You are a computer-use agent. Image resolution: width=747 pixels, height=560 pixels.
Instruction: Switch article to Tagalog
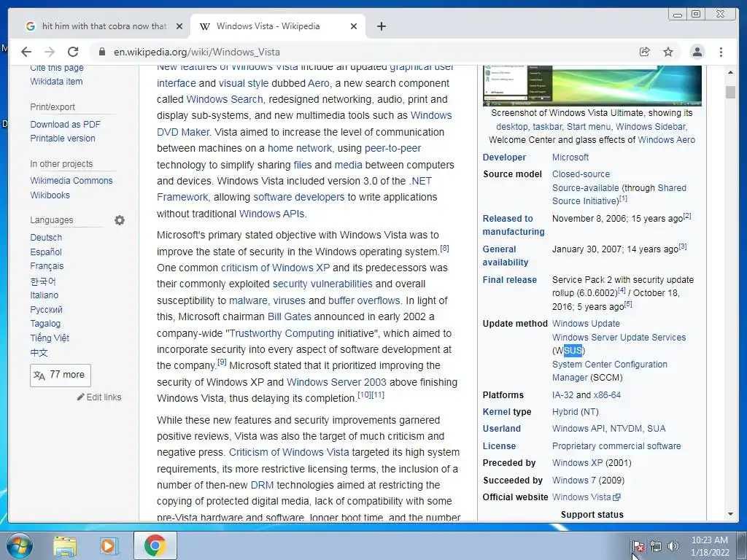point(45,323)
